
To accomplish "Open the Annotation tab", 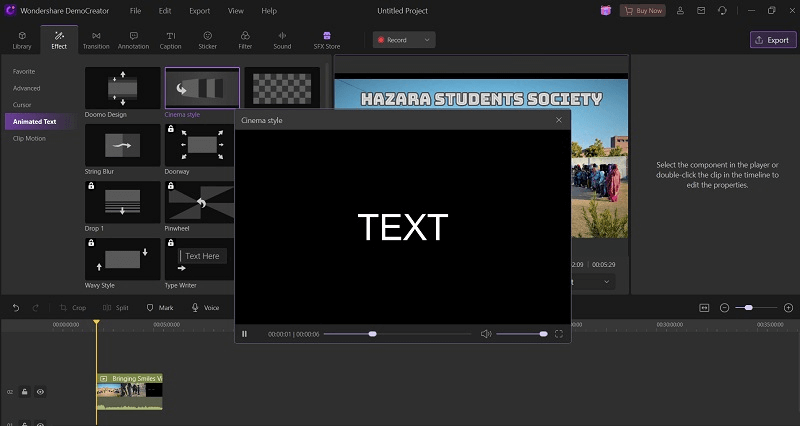I will coord(133,40).
